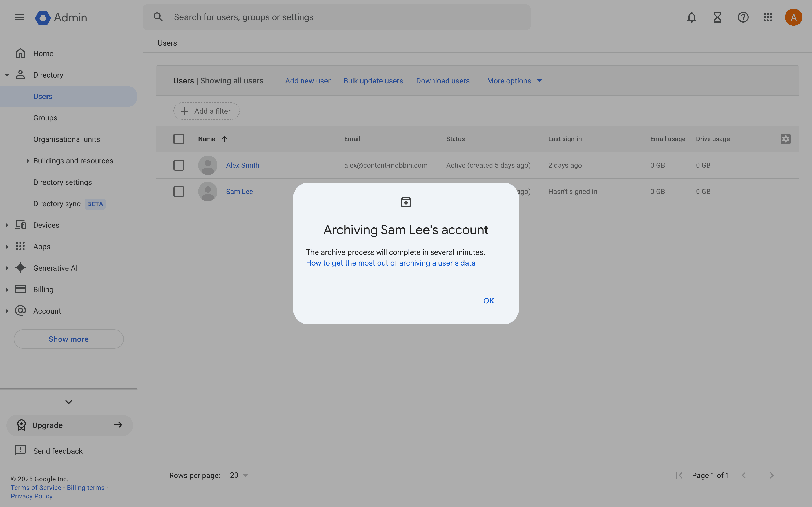Viewport: 812px width, 507px height.
Task: Open the More options dropdown
Action: point(514,81)
